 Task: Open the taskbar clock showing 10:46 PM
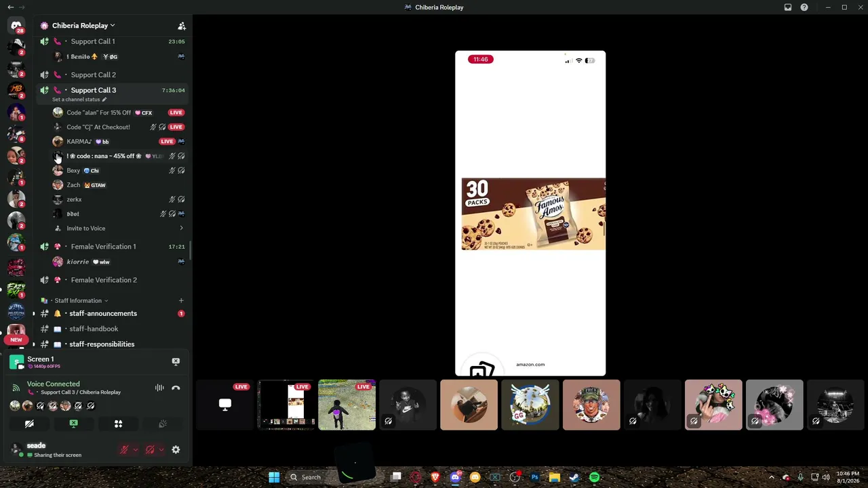click(848, 477)
